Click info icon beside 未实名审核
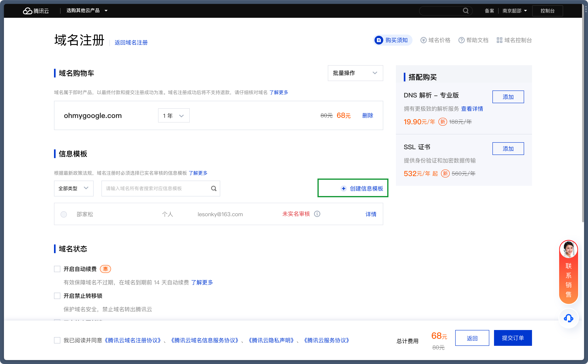The width and height of the screenshot is (588, 364). pos(317,214)
